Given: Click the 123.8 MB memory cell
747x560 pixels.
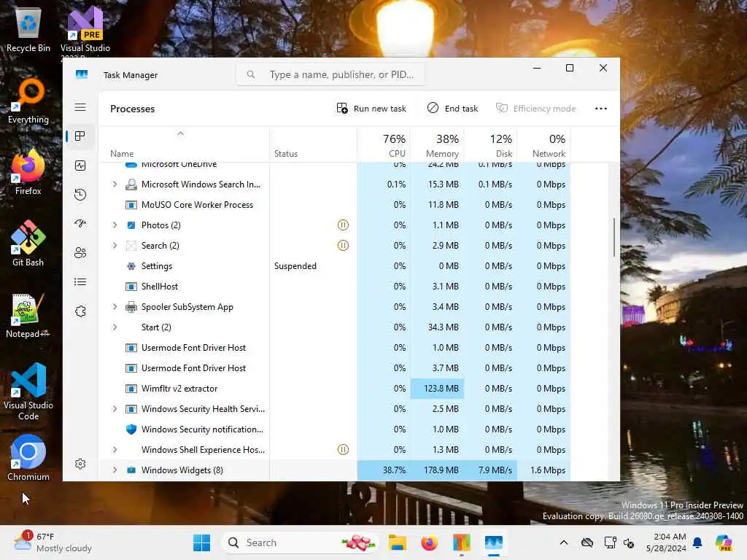Looking at the screenshot, I should click(437, 388).
